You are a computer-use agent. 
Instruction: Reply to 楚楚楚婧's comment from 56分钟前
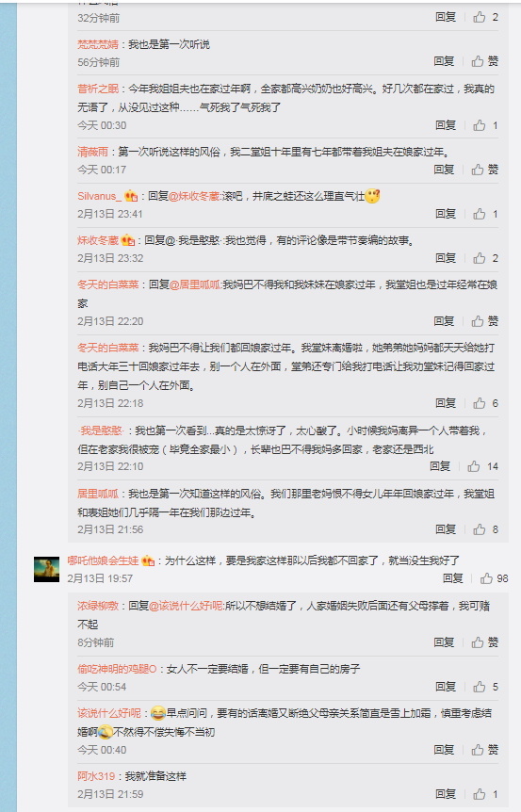(444, 61)
